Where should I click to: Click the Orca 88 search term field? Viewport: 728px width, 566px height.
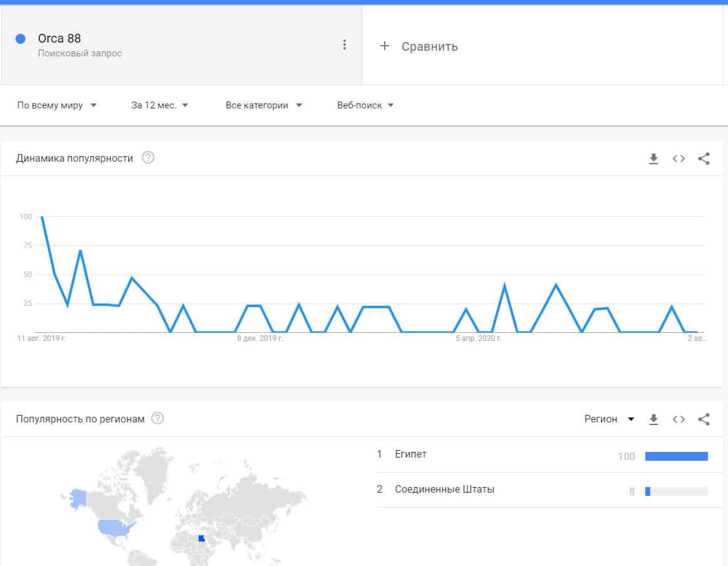[x=60, y=39]
